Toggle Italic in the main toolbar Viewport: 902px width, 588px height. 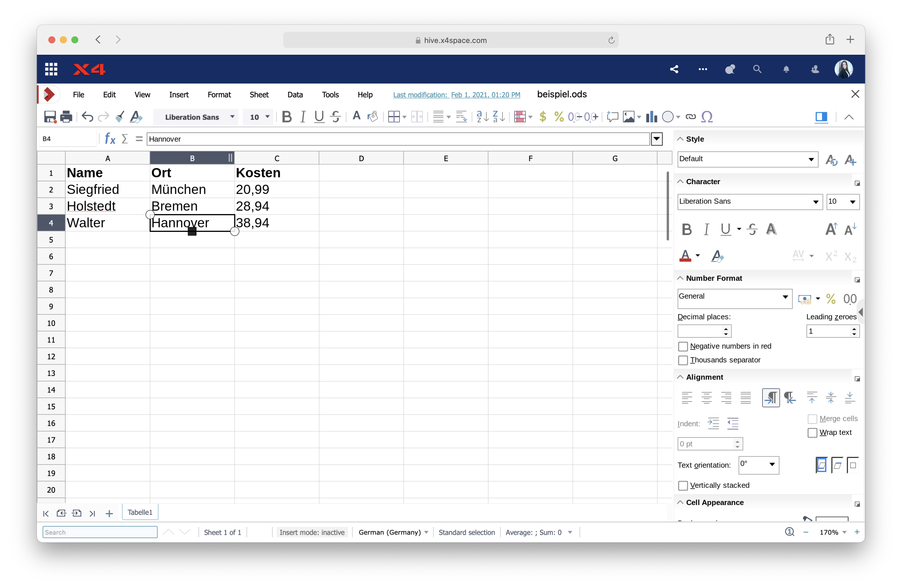tap(303, 117)
